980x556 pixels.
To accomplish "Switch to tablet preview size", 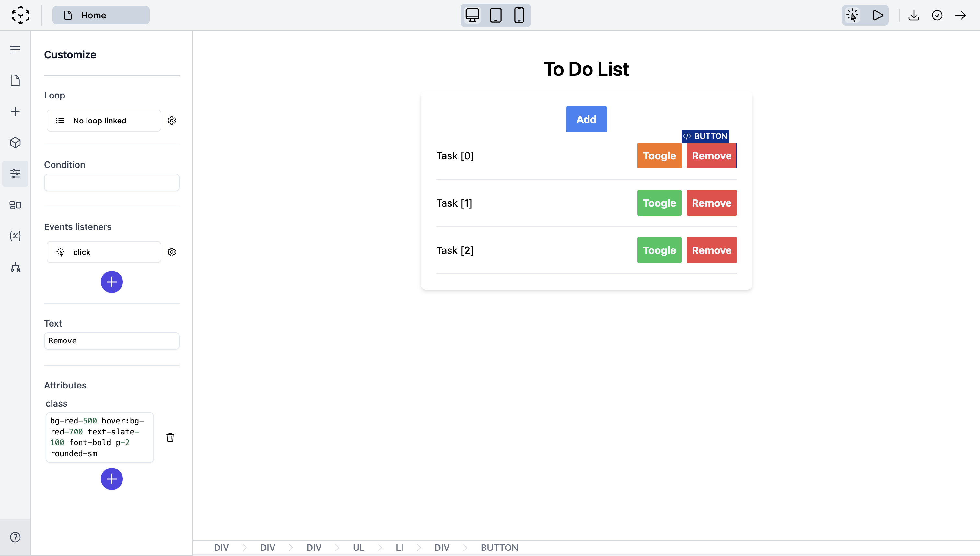I will pyautogui.click(x=495, y=15).
